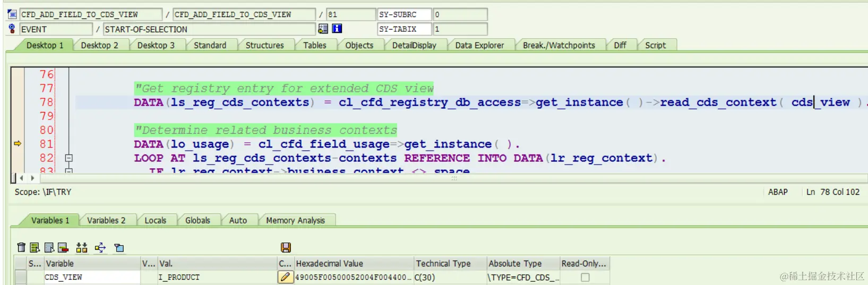Viewport: 868px width, 285px height.
Task: Click the \TYPE=CFD_CDS_ absolute type cell
Action: [523, 277]
